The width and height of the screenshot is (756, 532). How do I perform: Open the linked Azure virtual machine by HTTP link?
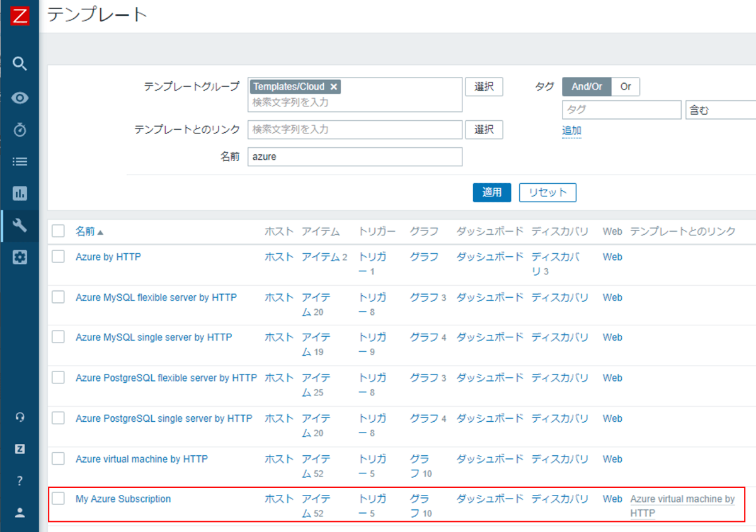point(683,506)
